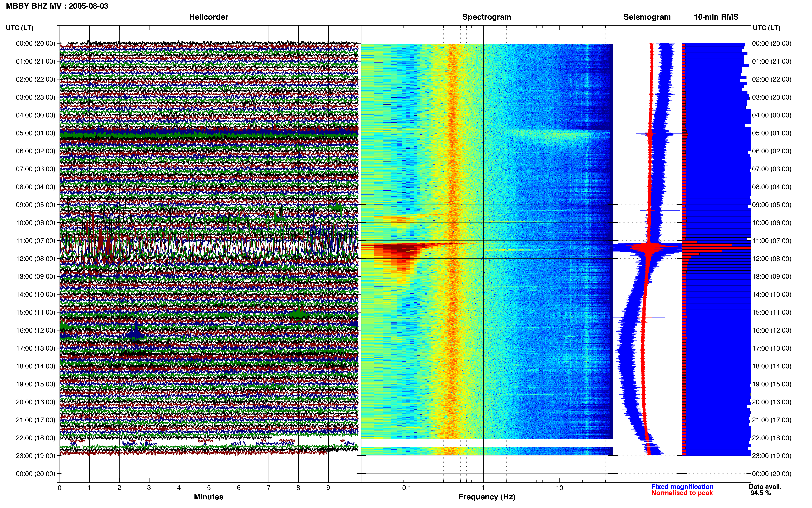Click '20:00 (16:00)' on the left time axis
The image size is (812, 508).
(x=36, y=402)
